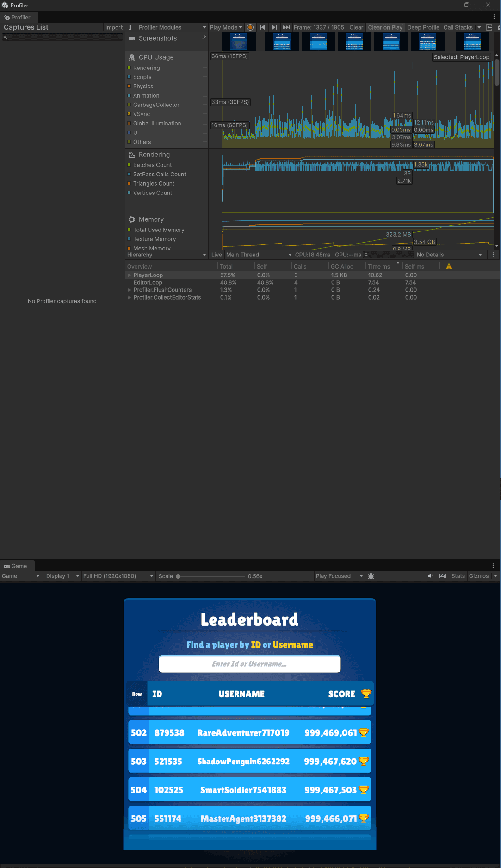Image resolution: width=501 pixels, height=868 pixels.
Task: Sort hierarchy by Calls column
Action: tap(309, 266)
